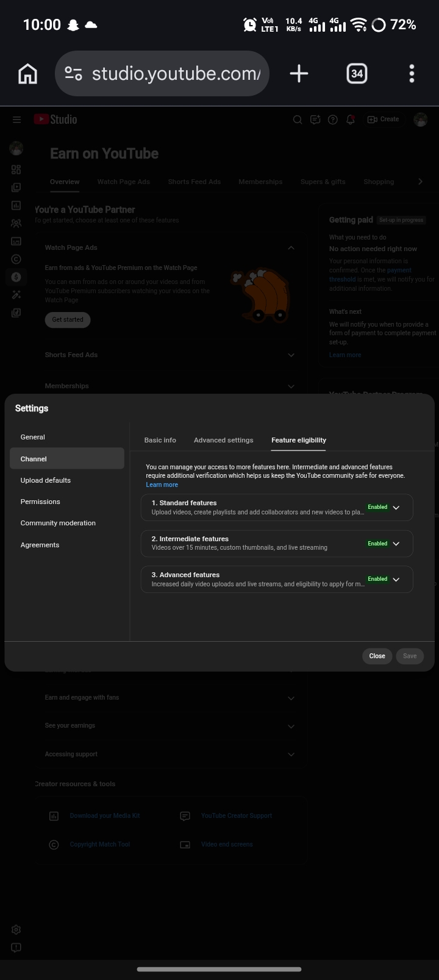This screenshot has height=980, width=439.
Task: Open the browser three-dot overflow menu
Action: (x=412, y=74)
